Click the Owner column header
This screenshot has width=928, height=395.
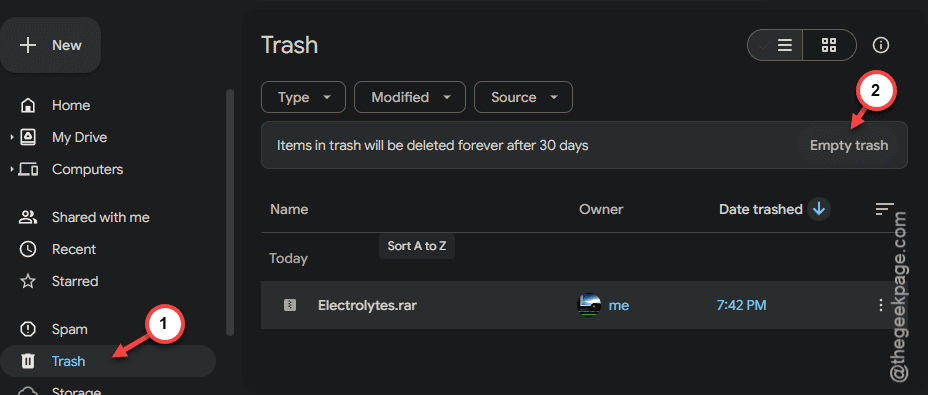point(601,209)
